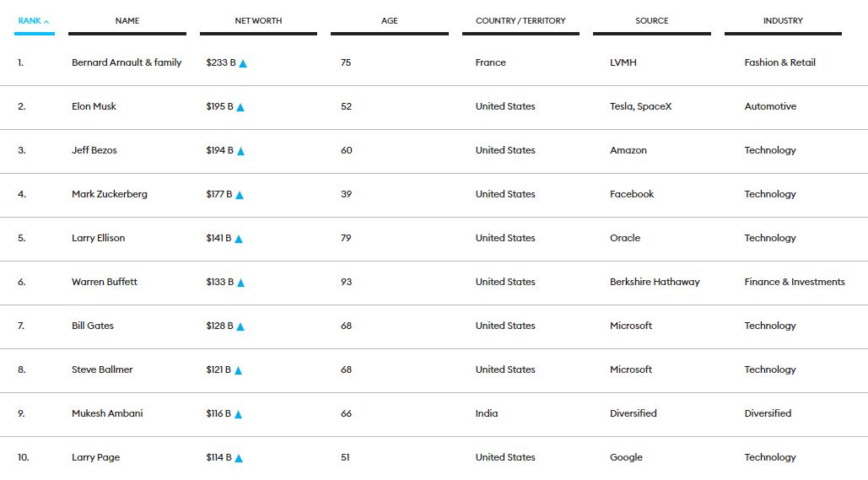868x480 pixels.
Task: Click the gain arrow beside $194 B
Action: point(240,151)
